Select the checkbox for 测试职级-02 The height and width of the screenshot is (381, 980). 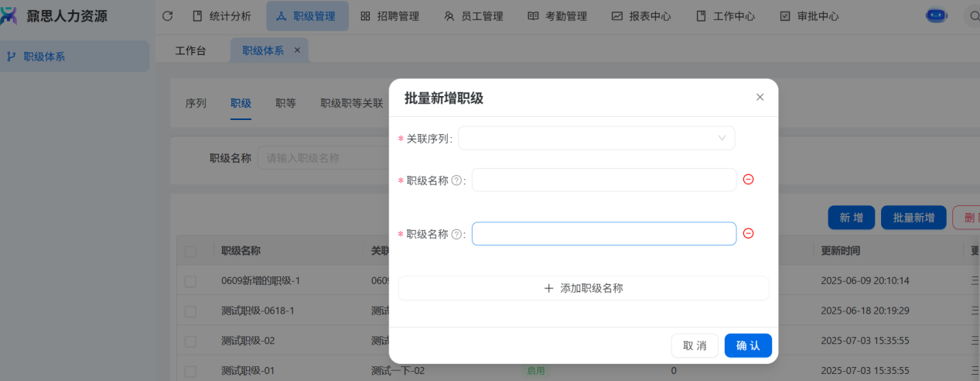pos(190,341)
